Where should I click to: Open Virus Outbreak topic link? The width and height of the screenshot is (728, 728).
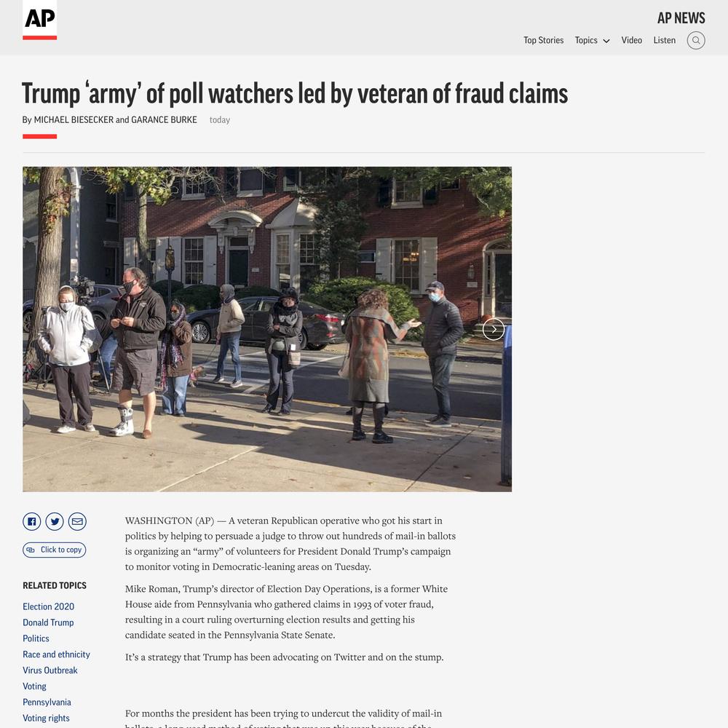[x=50, y=670]
